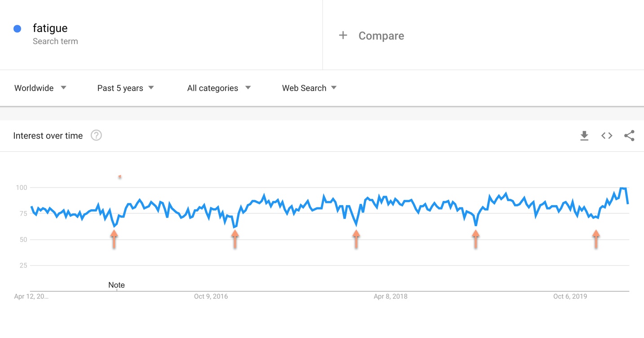Click the orange arrow after Oct 9, 2016
Screen dimensions: 644x338
click(235, 239)
